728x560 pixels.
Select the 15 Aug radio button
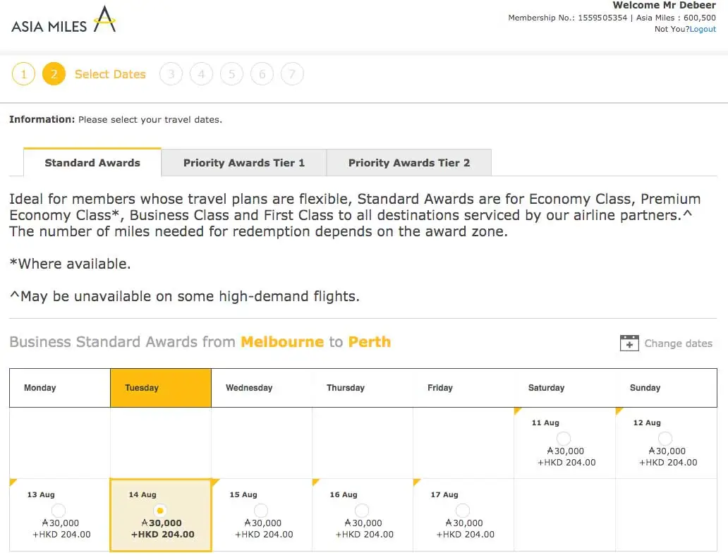tap(261, 511)
